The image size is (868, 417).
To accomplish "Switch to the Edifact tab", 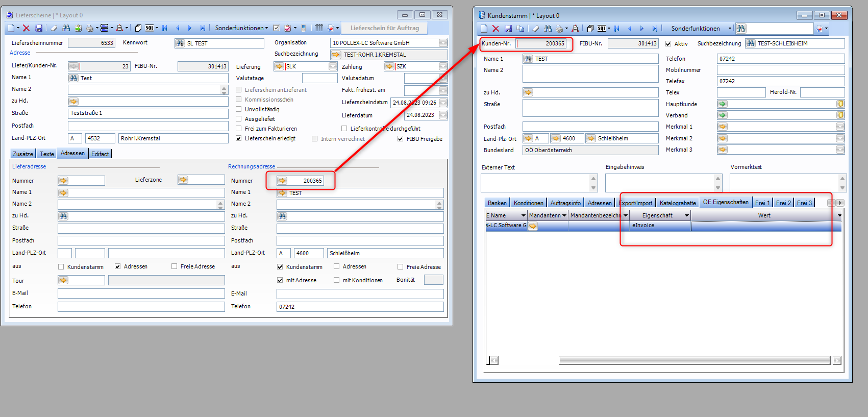I will tap(100, 154).
